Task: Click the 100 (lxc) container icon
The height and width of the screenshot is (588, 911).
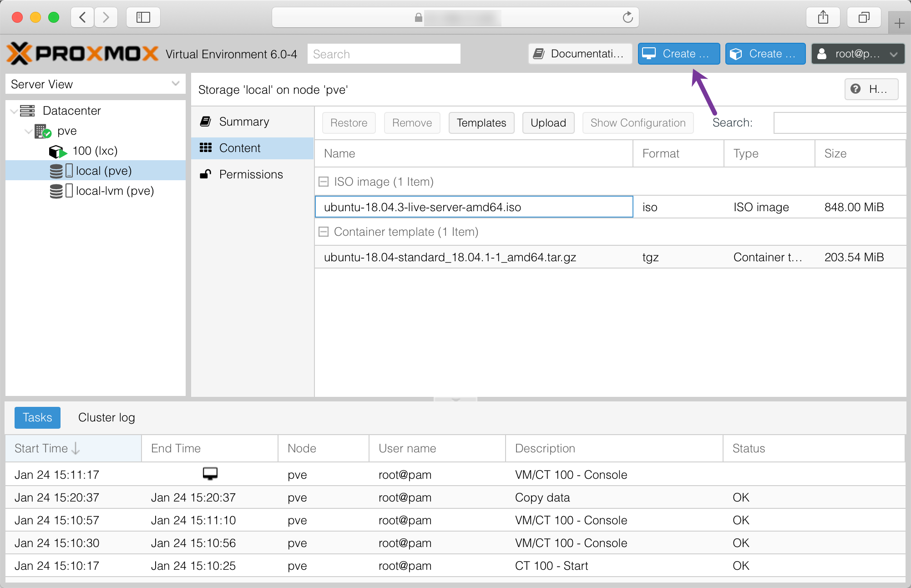Action: click(57, 151)
